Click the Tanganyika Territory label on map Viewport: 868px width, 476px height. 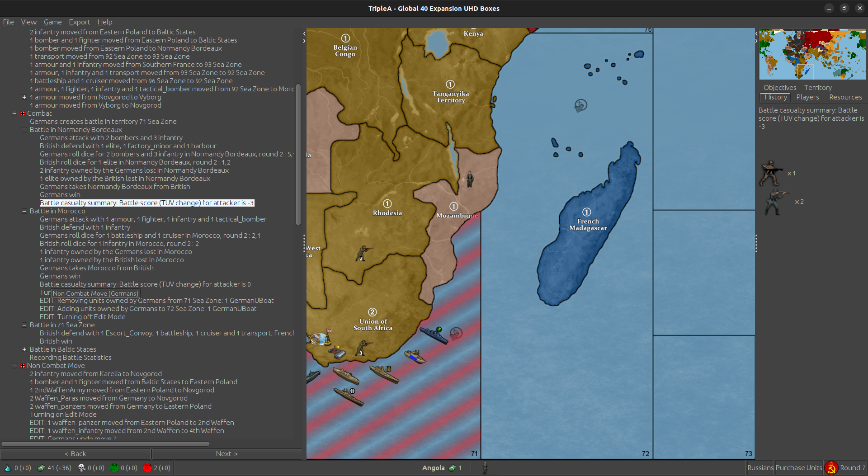point(450,97)
